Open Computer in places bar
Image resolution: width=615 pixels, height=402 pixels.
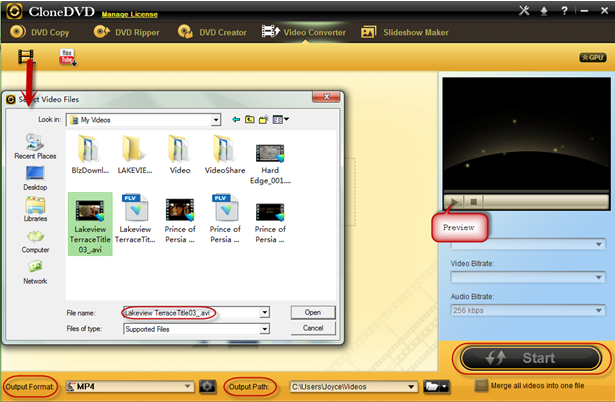point(35,242)
